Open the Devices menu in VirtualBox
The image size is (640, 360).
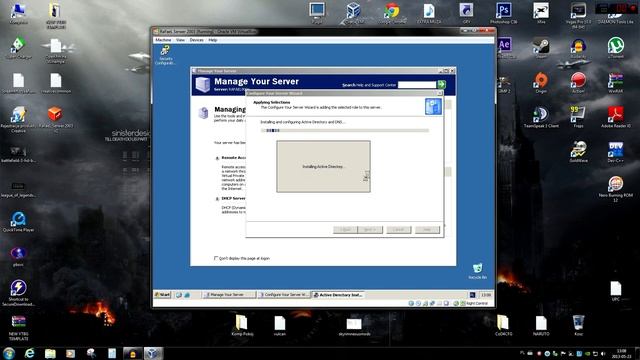click(196, 40)
